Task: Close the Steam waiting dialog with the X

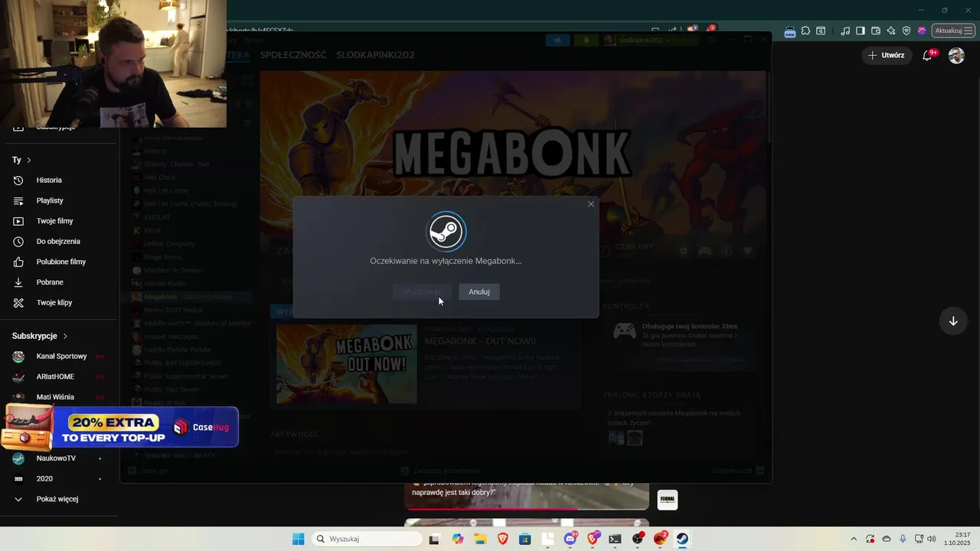Action: [x=590, y=204]
